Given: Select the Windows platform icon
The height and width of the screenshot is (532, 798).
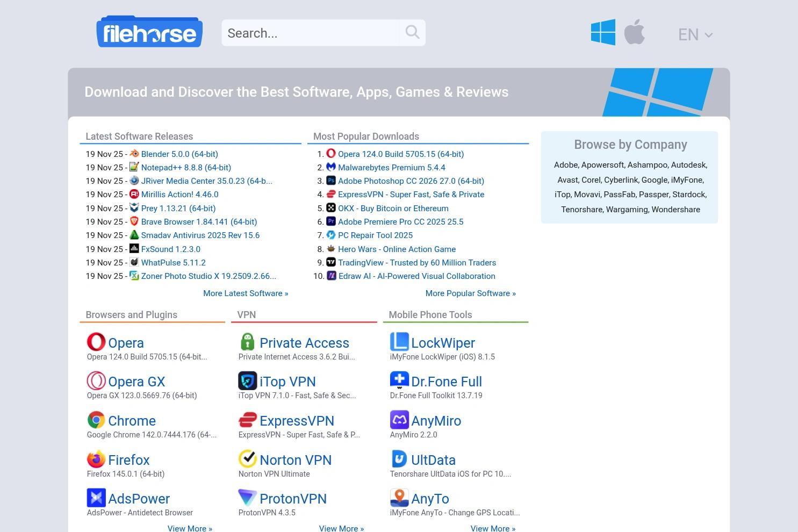Looking at the screenshot, I should (603, 32).
